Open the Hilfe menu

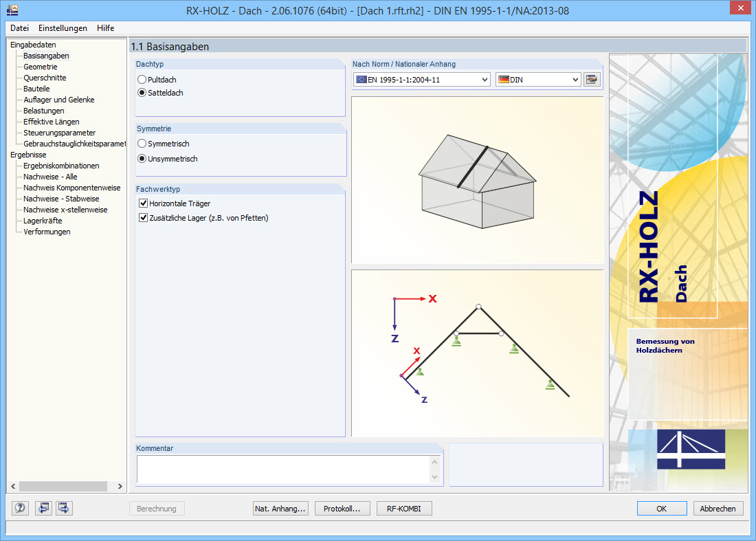click(x=105, y=28)
